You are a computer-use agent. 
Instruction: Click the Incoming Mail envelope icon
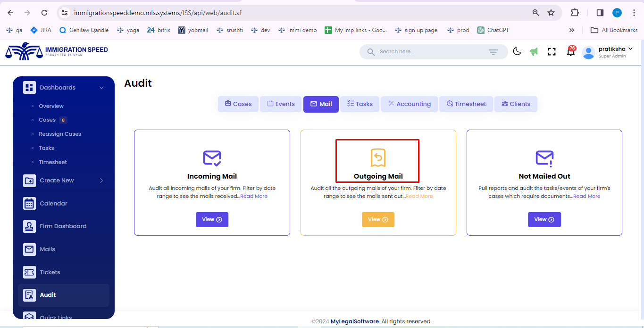(x=212, y=158)
